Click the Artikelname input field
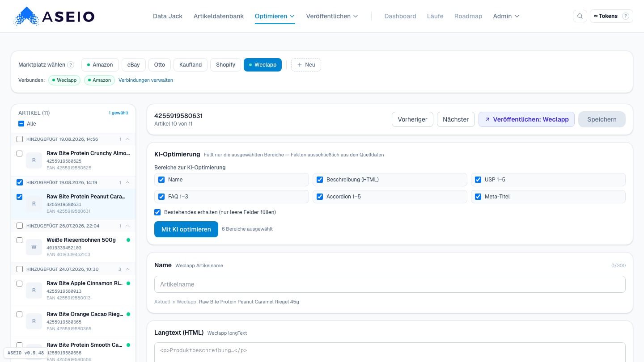The height and width of the screenshot is (362, 644). tap(390, 284)
